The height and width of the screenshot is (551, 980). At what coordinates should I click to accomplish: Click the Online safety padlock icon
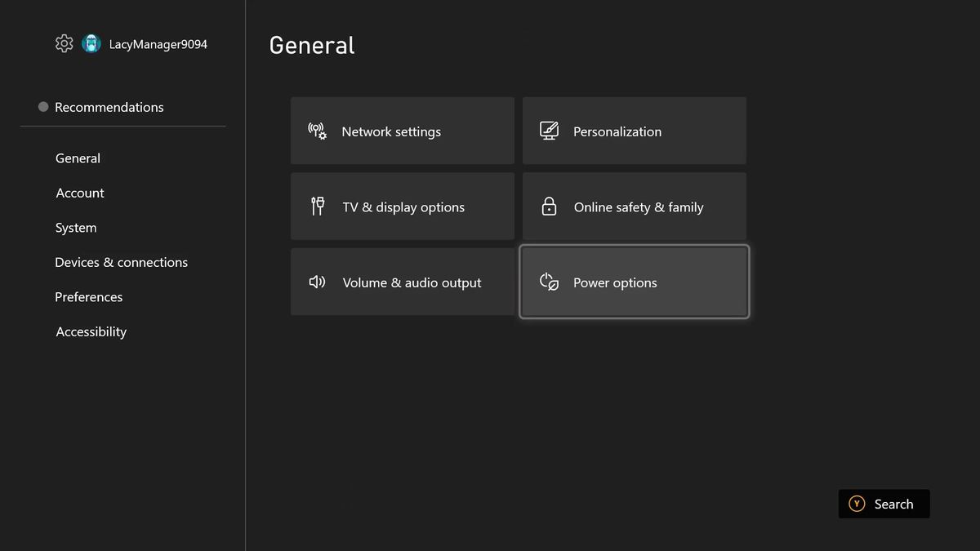[549, 207]
